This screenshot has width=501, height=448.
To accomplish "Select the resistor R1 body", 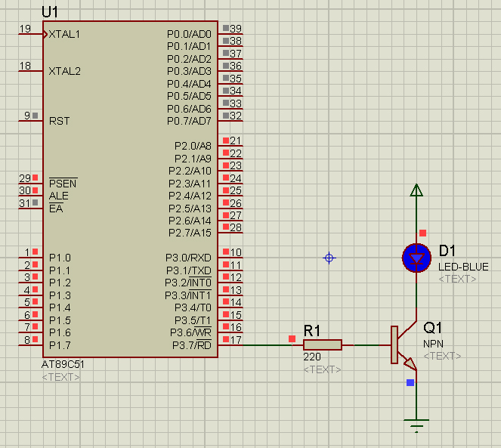I will pyautogui.click(x=323, y=345).
